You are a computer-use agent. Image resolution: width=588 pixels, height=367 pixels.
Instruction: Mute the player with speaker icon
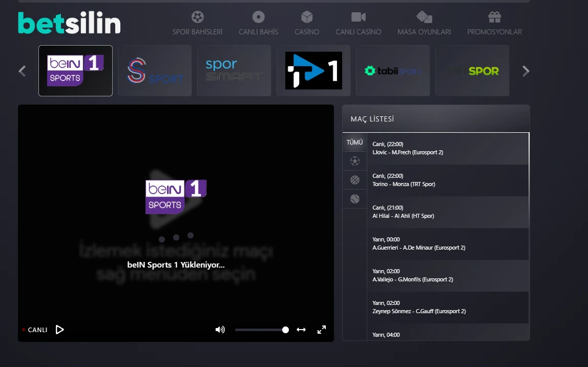[x=220, y=330]
